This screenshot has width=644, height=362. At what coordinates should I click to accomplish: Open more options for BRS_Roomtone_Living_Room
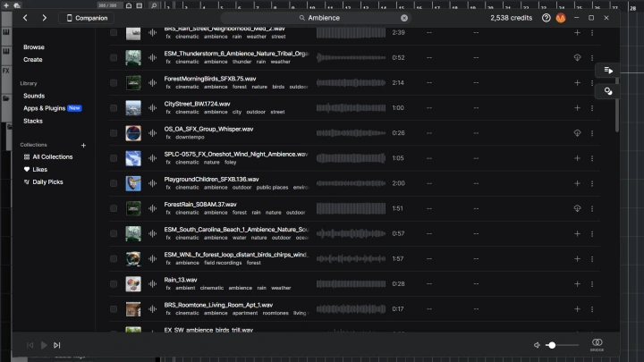click(x=592, y=309)
